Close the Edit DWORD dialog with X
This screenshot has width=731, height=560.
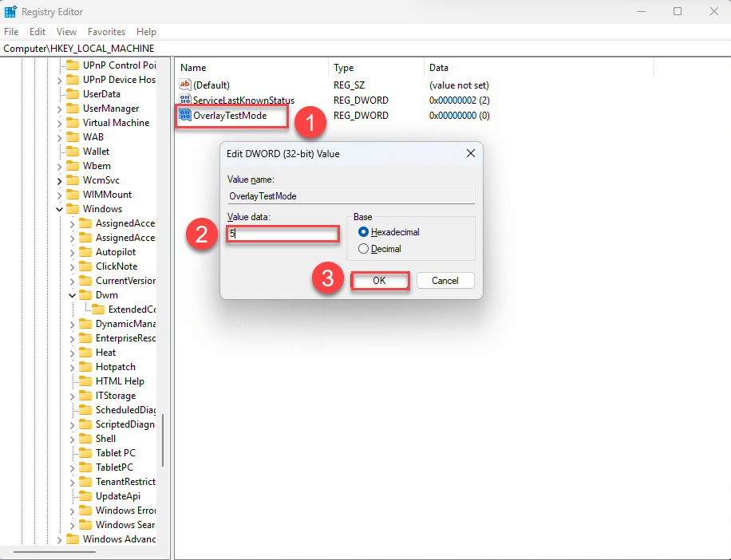point(470,153)
